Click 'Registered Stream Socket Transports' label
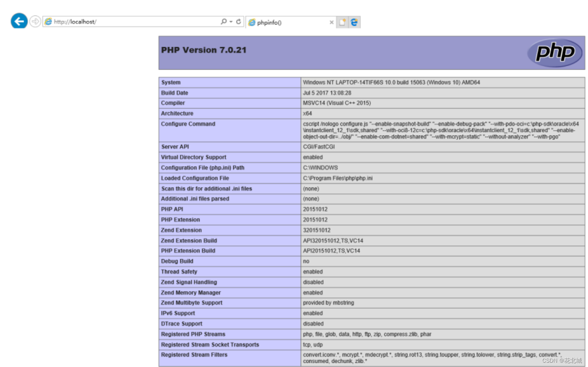 click(210, 345)
